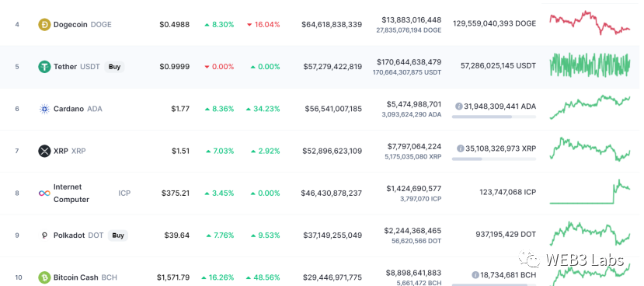Viewport: 644px width, 286px height.
Task: Click the XRP circulating supply progress bar
Action: (x=494, y=159)
